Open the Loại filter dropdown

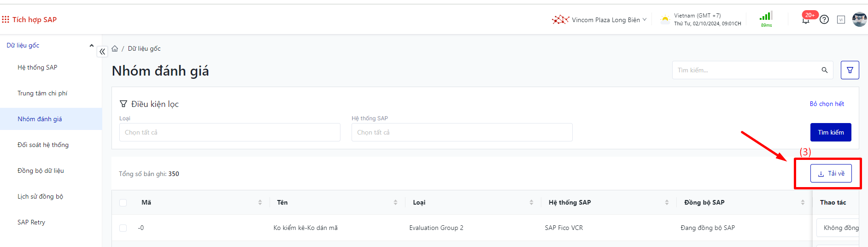[229, 132]
